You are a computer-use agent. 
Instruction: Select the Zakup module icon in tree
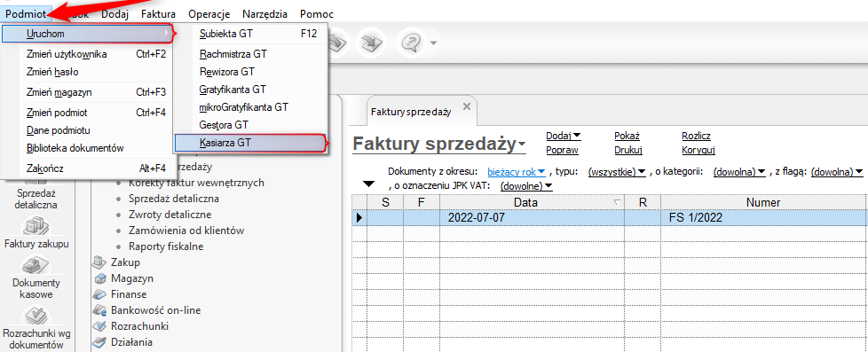[99, 262]
